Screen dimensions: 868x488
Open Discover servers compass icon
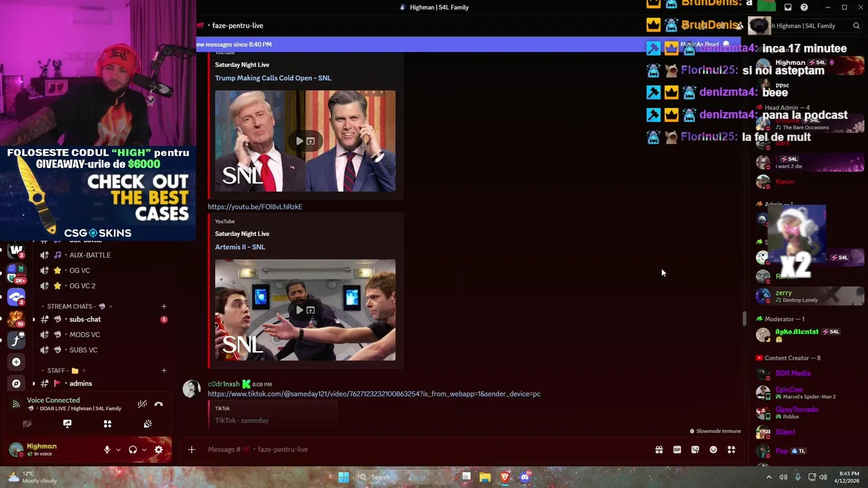[x=16, y=384]
